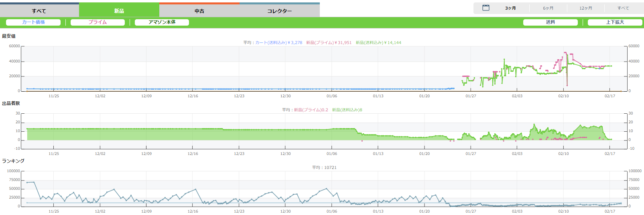Click the 新品(プライム)0.2 seller count legend
644x215 pixels.
click(x=311, y=110)
